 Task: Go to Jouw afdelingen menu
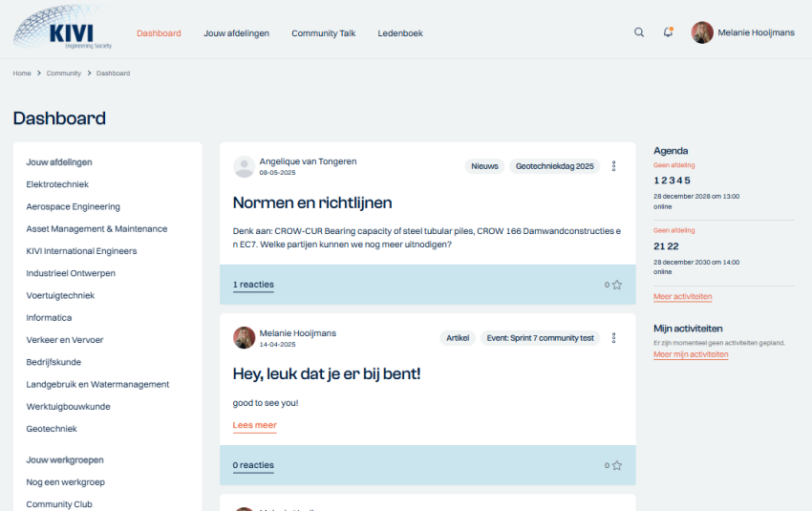[236, 33]
